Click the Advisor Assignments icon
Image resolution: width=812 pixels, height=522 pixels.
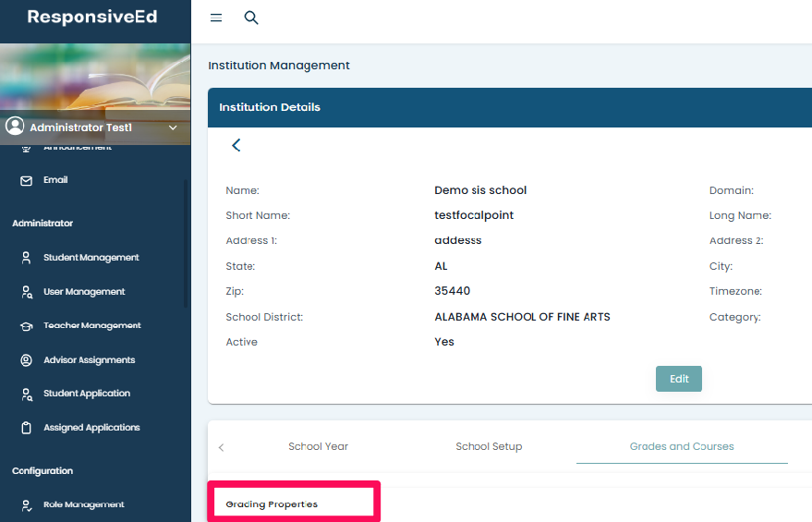[26, 360]
